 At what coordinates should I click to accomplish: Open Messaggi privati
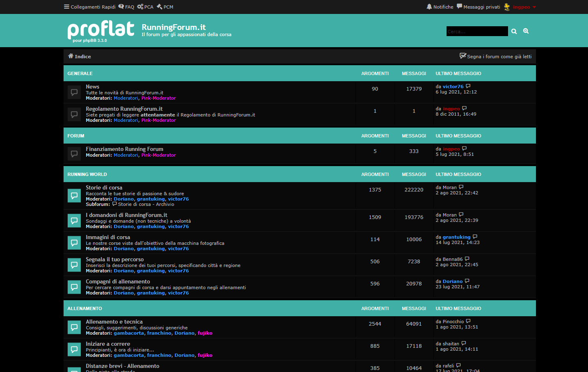(x=479, y=7)
